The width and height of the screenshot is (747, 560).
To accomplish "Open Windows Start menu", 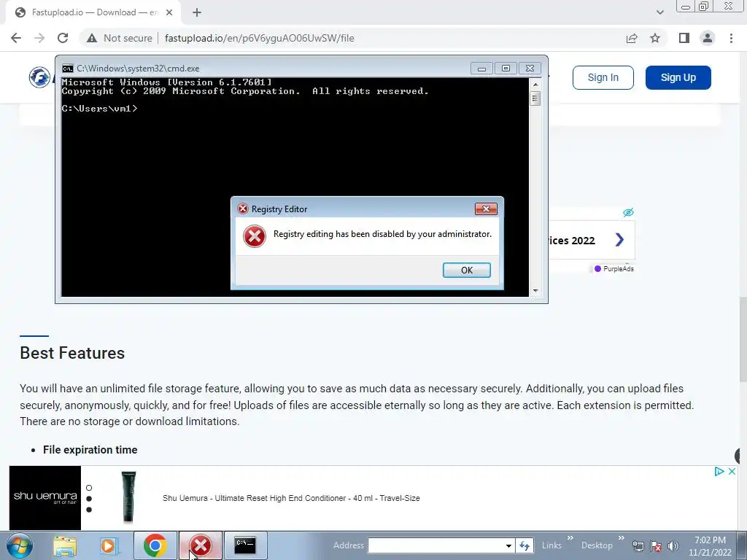I will pyautogui.click(x=20, y=545).
